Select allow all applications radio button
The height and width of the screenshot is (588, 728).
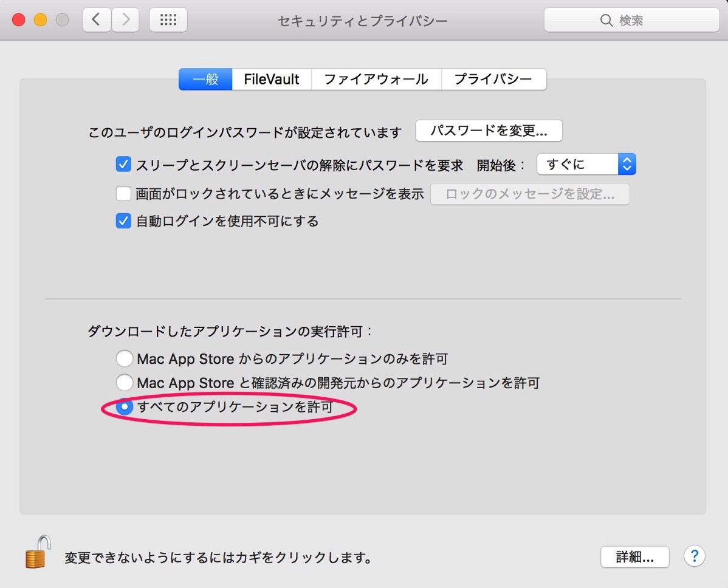click(x=125, y=406)
